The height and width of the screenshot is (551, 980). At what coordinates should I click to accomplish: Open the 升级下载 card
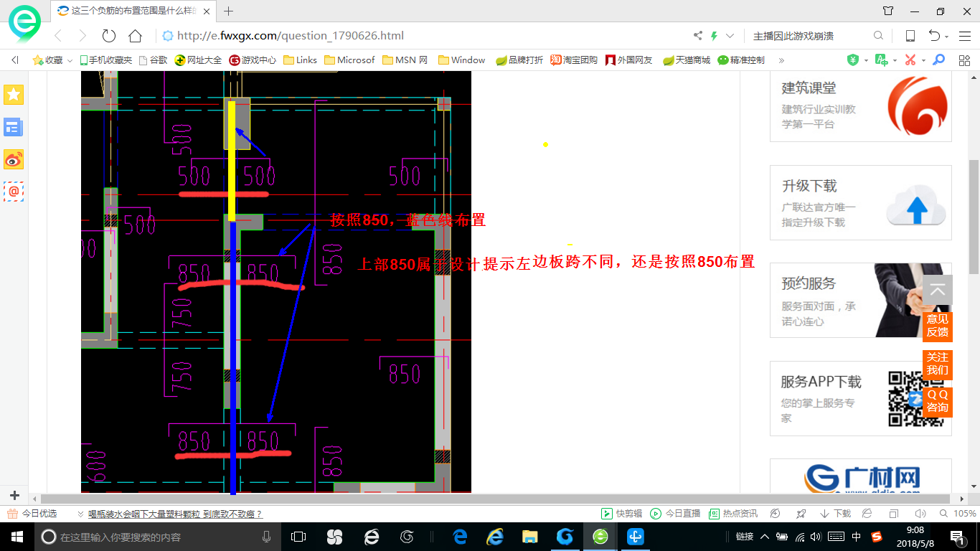[x=861, y=202]
